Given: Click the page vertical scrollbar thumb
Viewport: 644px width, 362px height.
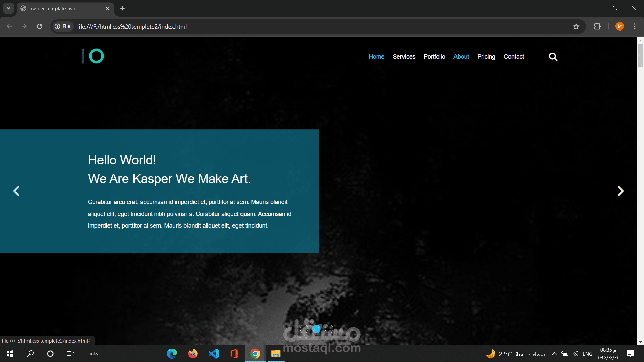Looking at the screenshot, I should coord(640,55).
